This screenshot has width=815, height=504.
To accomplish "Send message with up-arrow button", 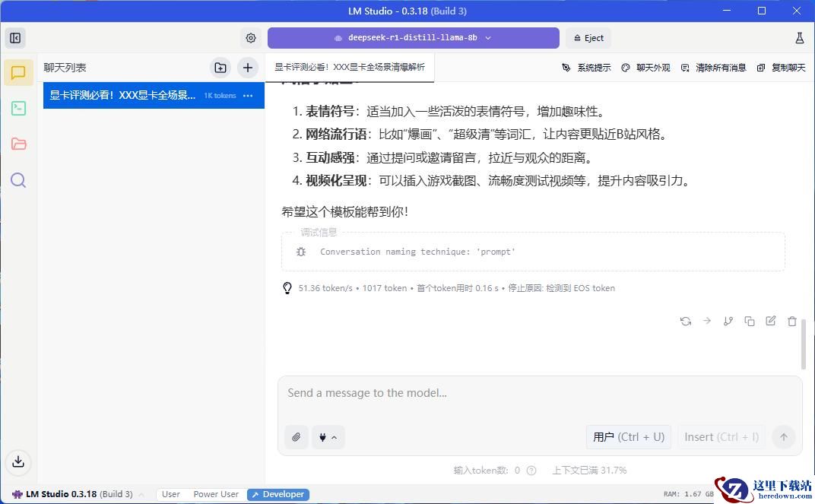I will tap(783, 437).
